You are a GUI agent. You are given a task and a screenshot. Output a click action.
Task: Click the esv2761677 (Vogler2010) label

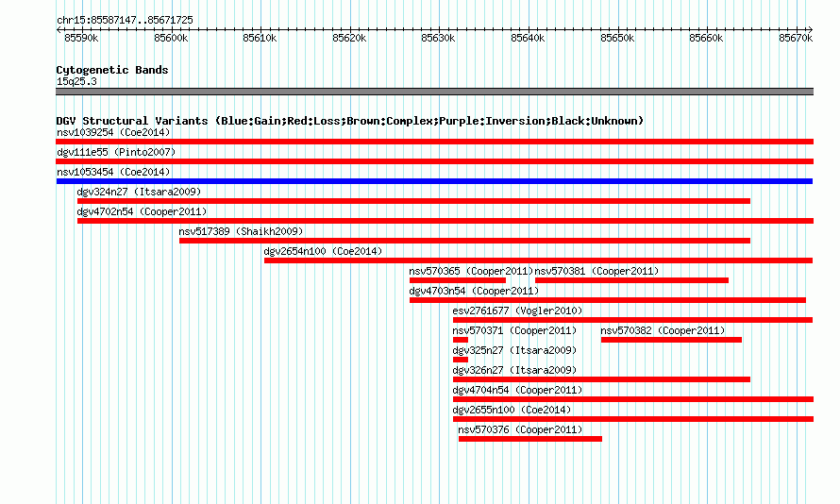point(517,311)
